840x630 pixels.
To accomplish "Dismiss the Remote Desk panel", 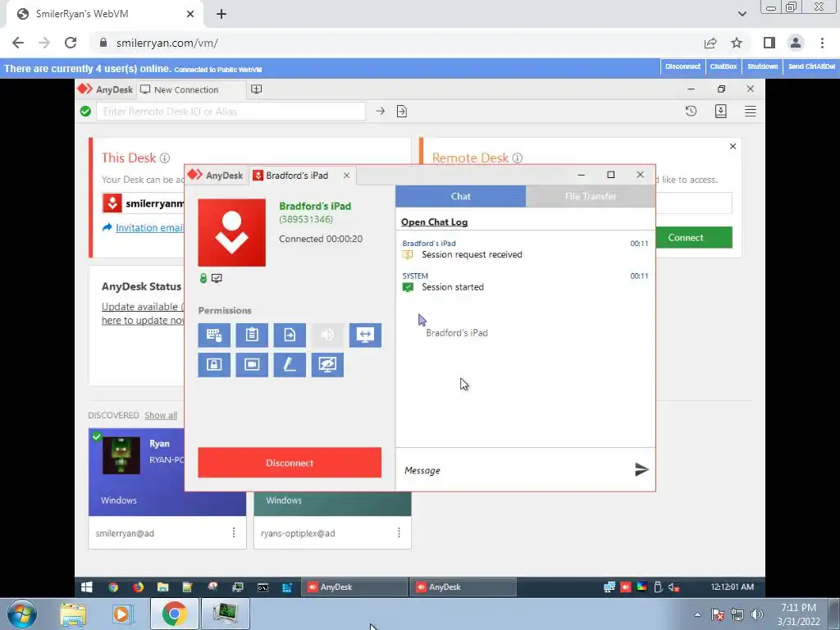I will 733,146.
